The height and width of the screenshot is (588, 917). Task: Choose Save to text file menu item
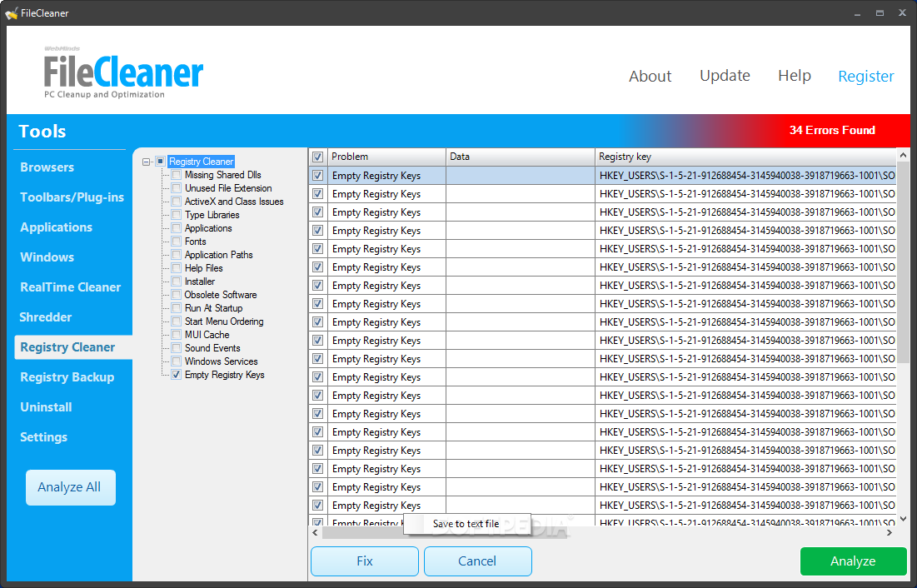(466, 524)
